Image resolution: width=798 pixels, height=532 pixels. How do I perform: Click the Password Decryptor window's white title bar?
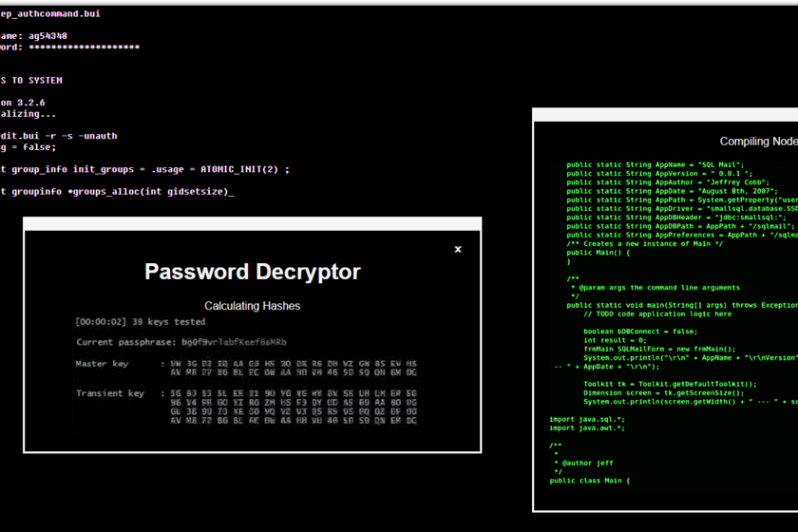(253, 223)
